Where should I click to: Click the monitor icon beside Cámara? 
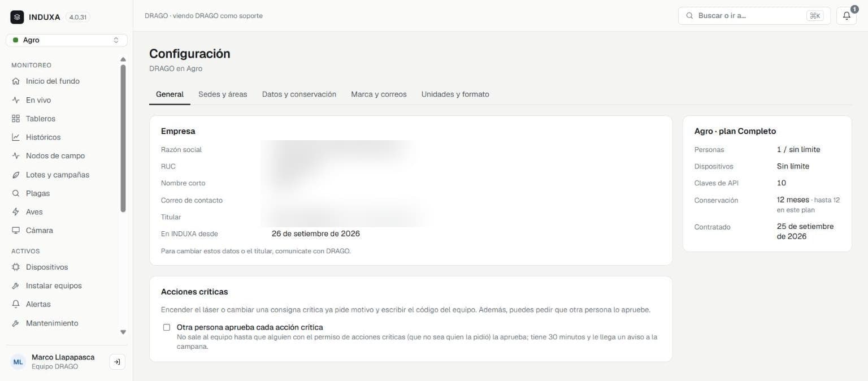click(x=16, y=231)
